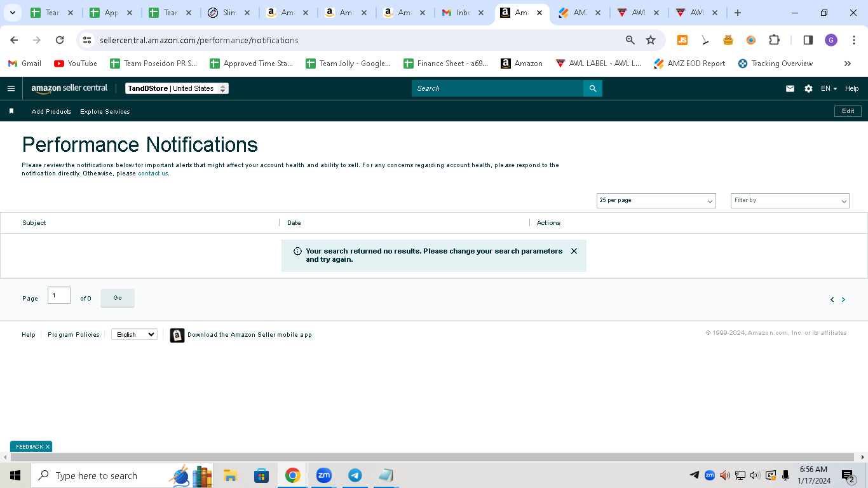Open the AMZ EOD Report bookmark
This screenshot has height=488, width=868.
689,64
